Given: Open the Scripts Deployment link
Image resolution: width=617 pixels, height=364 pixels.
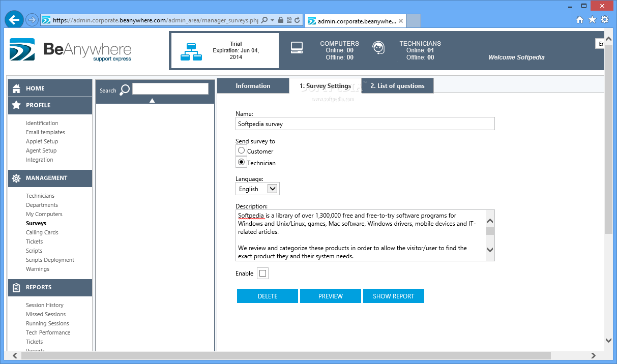Looking at the screenshot, I should click(50, 260).
